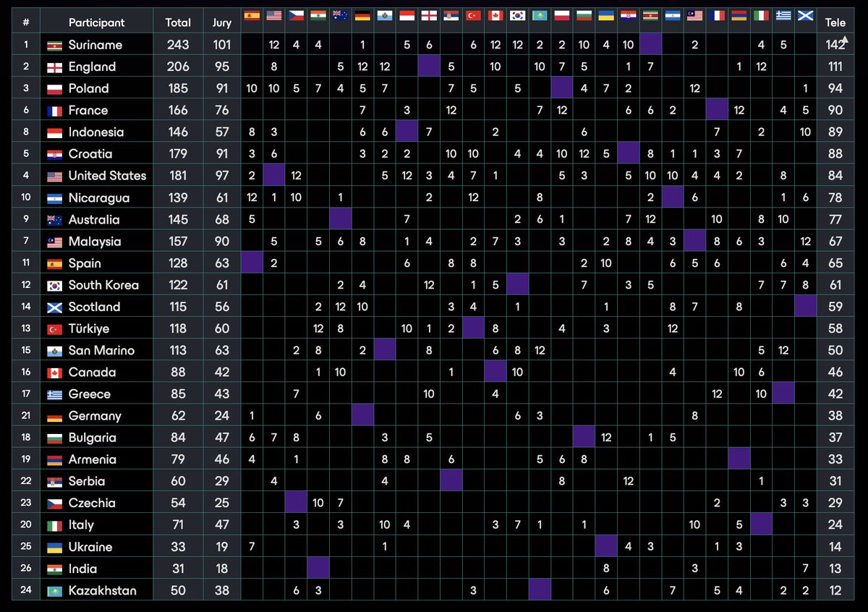868x612 pixels.
Task: Select the England participant name
Action: tap(92, 67)
